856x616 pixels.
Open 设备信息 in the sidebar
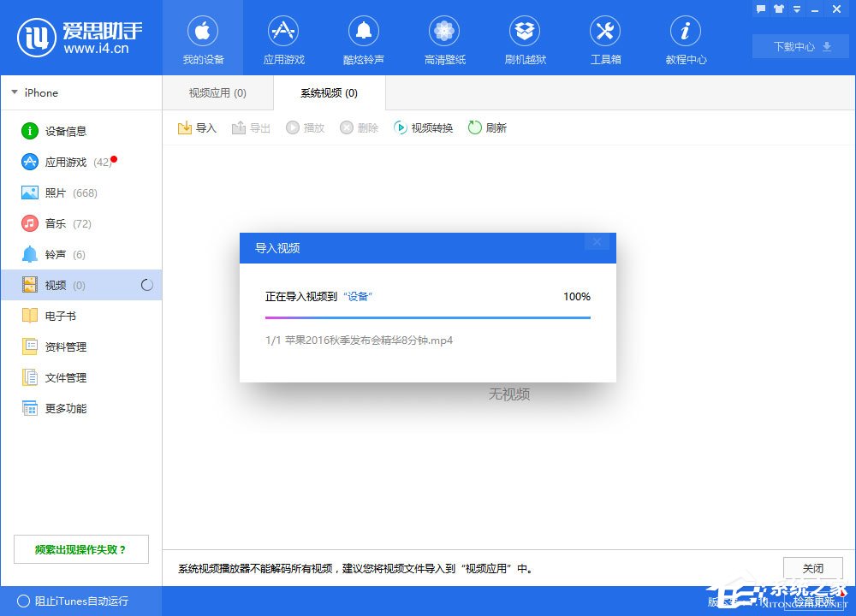pos(65,131)
